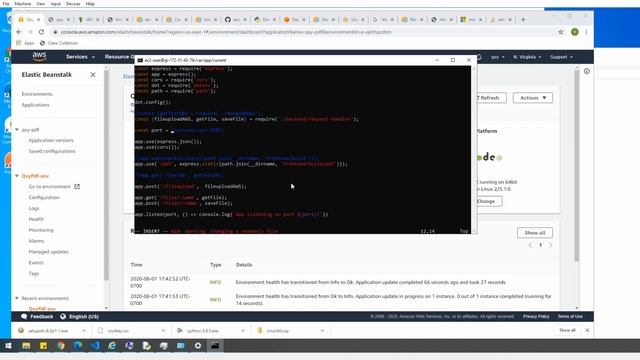Image resolution: width=640 pixels, height=360 pixels.
Task: Click the sidebar vertical scrollbar
Action: point(106,176)
